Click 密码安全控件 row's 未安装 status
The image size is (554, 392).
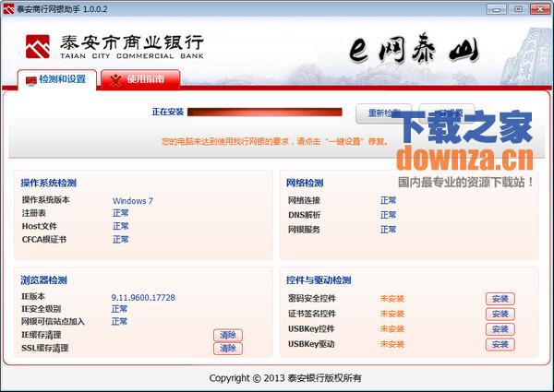click(391, 299)
